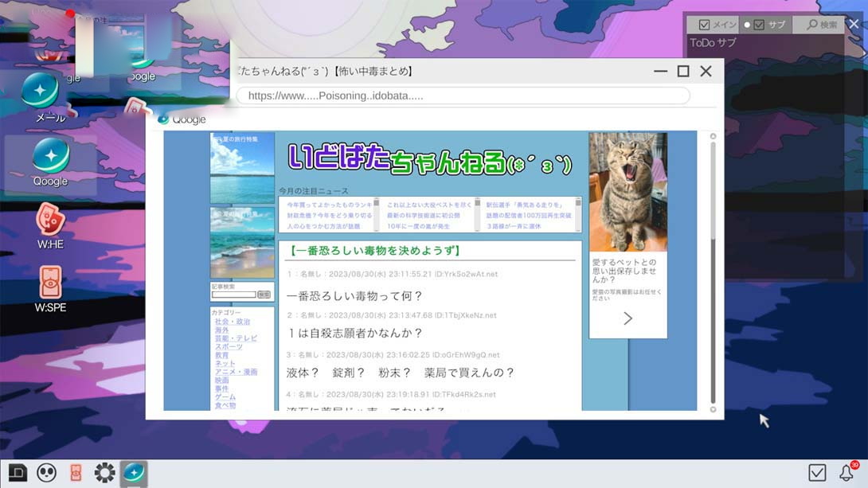The image size is (868, 488).
Task: Open settings gear in the taskbar
Action: tap(104, 473)
